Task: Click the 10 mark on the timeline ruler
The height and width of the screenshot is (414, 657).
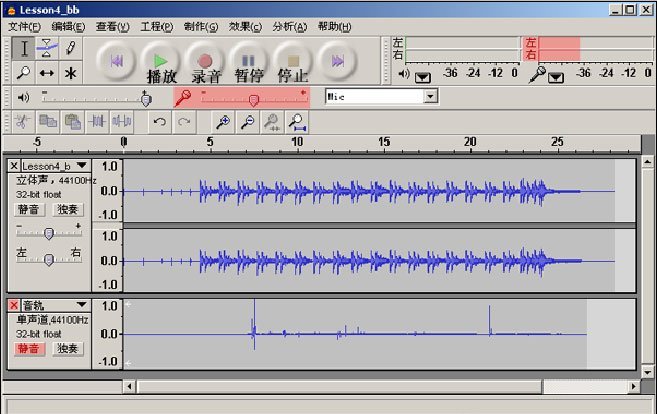Action: click(297, 142)
